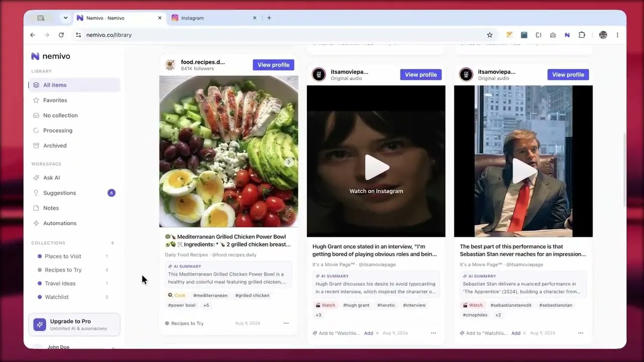
Task: Bookmark this page with the star icon
Action: (490, 35)
